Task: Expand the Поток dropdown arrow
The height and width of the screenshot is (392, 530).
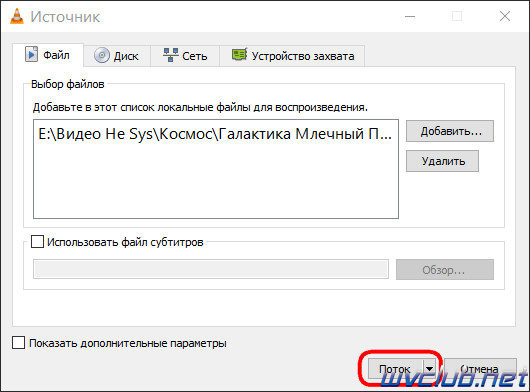Action: tap(429, 369)
